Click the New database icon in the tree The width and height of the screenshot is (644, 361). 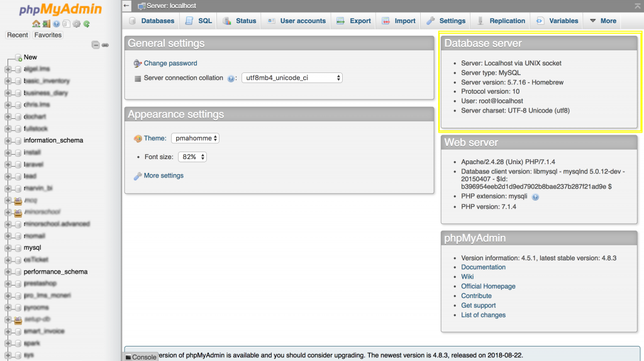pos(18,57)
